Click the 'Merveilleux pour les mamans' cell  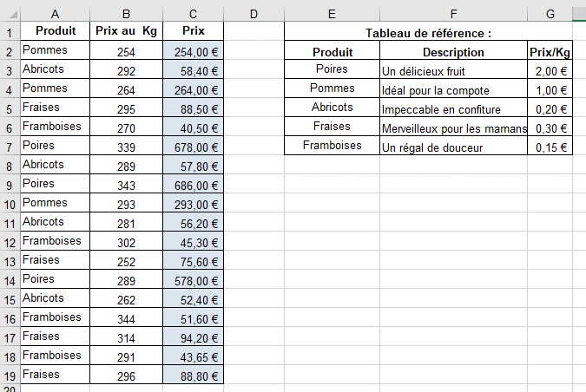point(453,128)
